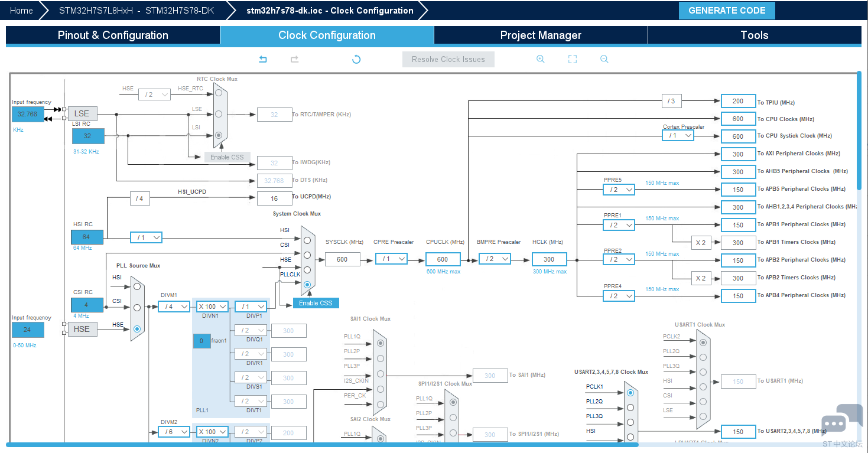
Task: Select LSI in the RTC Clock Mux
Action: point(219,135)
